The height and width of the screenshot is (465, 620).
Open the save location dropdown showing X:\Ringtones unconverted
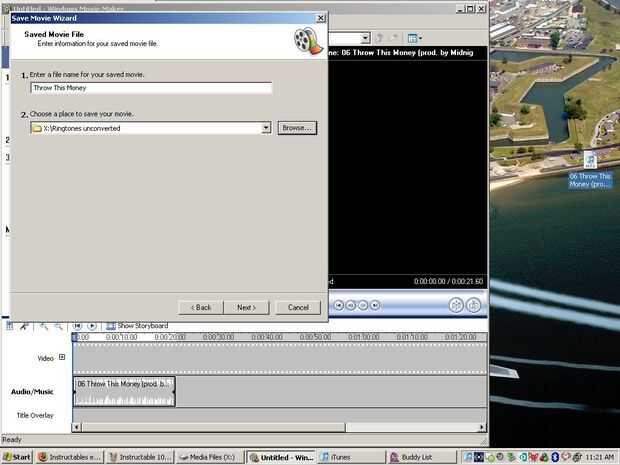266,128
